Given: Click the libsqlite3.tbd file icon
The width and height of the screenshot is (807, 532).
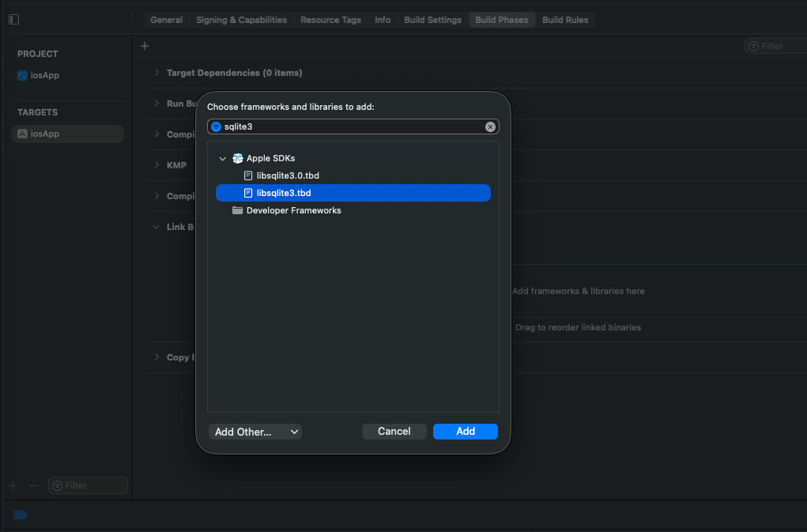Looking at the screenshot, I should point(248,193).
